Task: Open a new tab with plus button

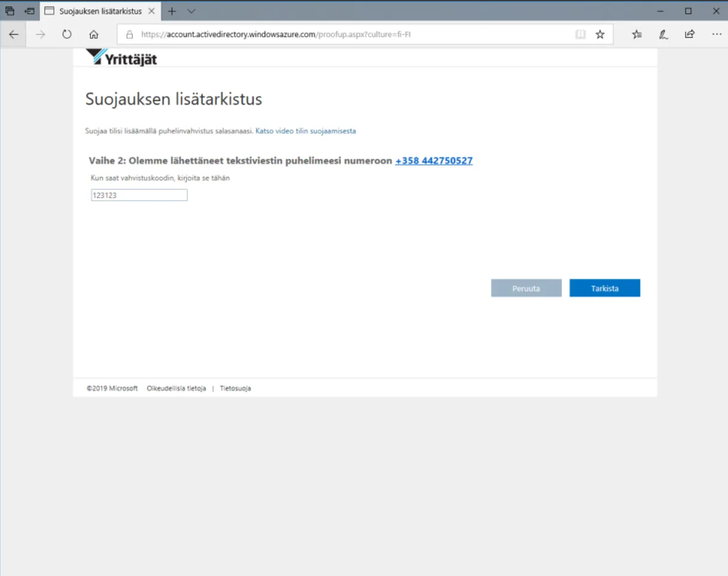Action: click(x=172, y=11)
